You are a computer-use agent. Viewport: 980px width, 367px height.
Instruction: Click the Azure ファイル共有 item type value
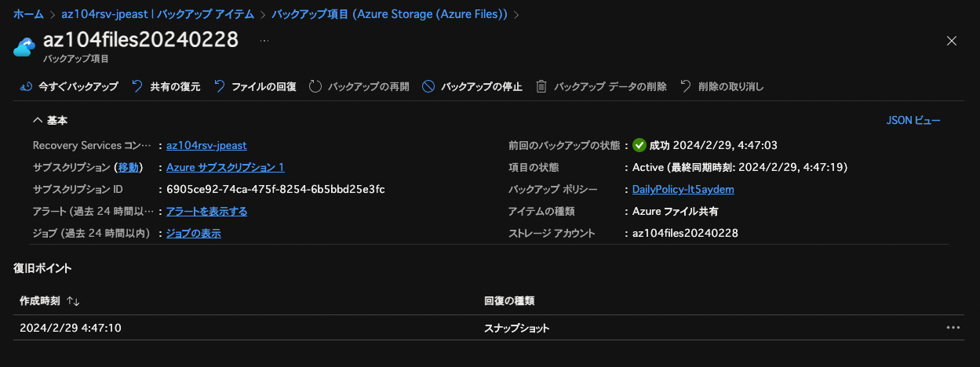(x=675, y=211)
